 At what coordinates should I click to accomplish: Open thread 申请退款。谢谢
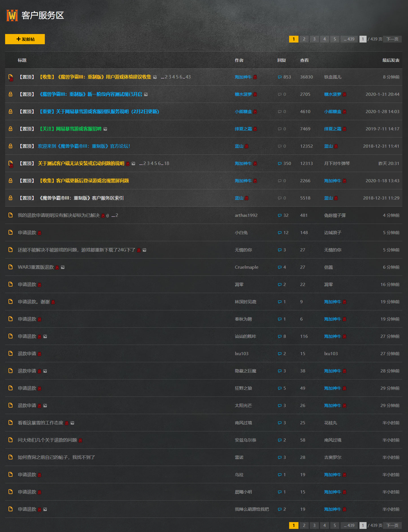click(34, 302)
